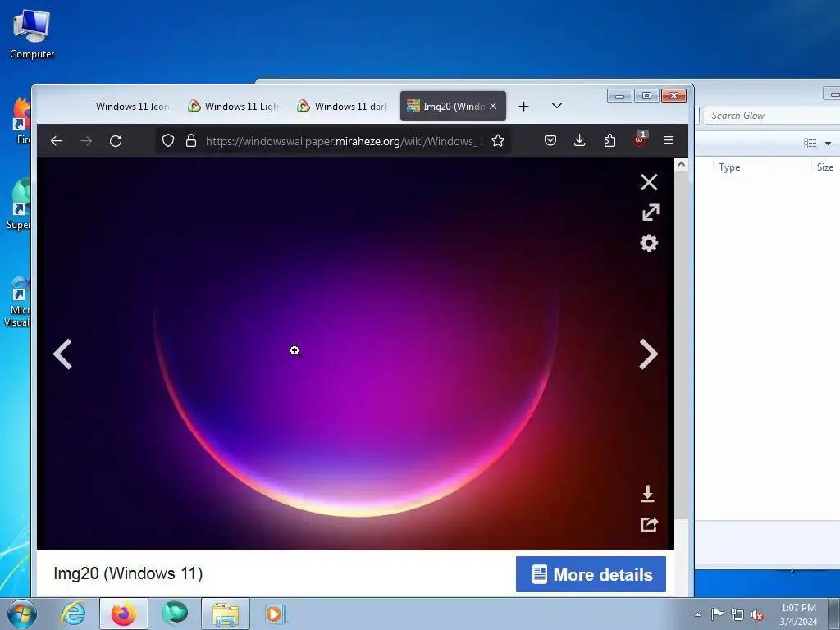Open view options dropdown arrow in Explorer
Viewport: 840px width, 630px height.
(x=829, y=143)
